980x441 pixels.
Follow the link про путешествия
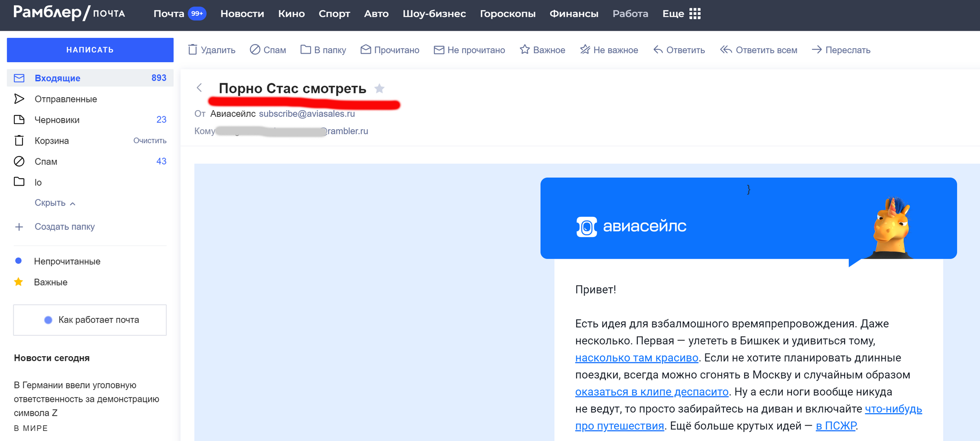pos(619,426)
